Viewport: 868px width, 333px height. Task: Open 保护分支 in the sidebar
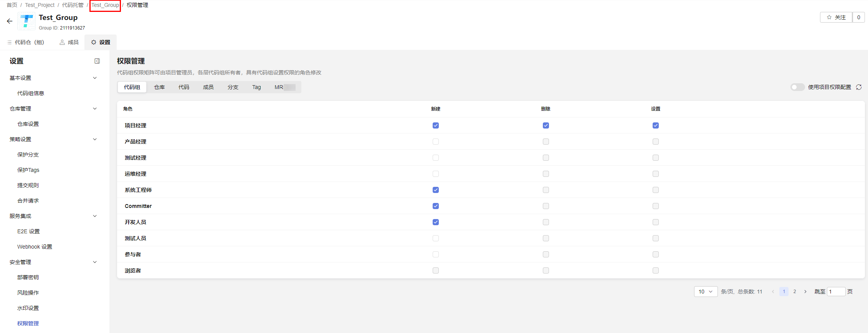[28, 155]
